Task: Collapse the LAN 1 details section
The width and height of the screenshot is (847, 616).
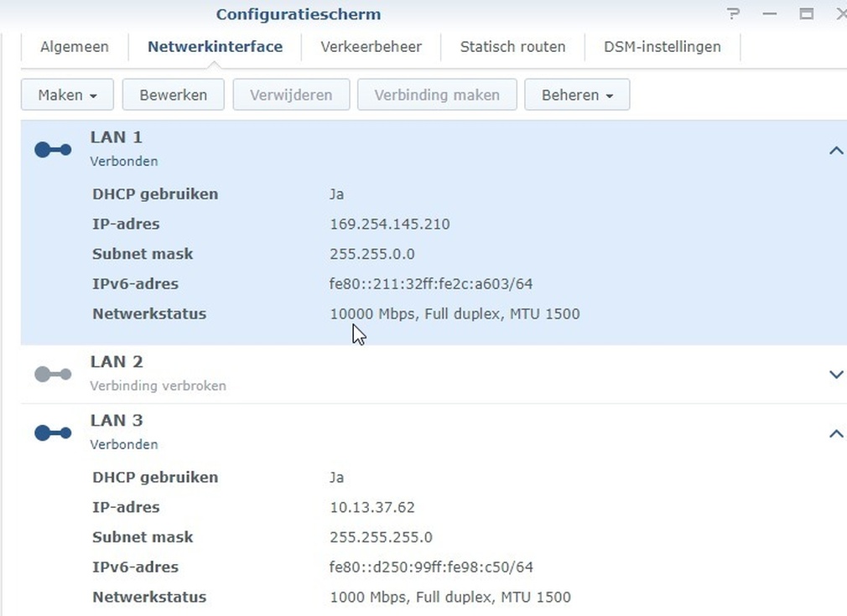Action: 835,151
